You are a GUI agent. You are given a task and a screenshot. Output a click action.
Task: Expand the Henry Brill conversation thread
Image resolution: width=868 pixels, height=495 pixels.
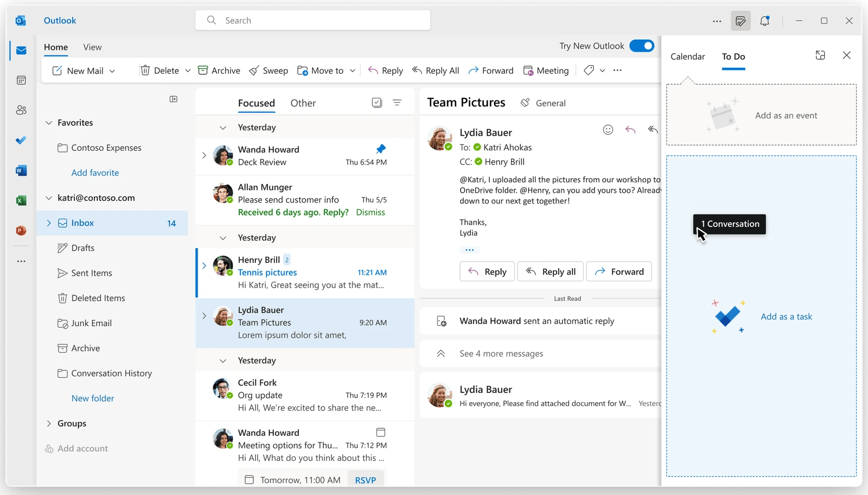pos(204,266)
